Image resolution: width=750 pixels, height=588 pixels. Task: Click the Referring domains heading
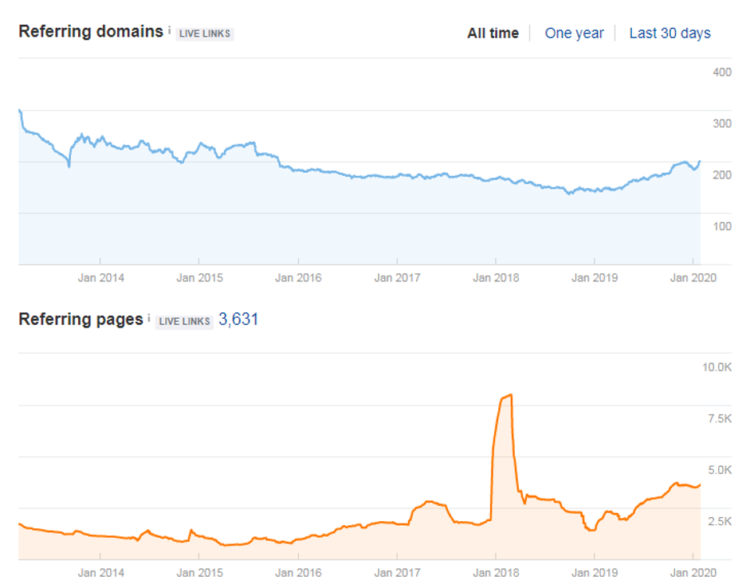click(x=91, y=31)
